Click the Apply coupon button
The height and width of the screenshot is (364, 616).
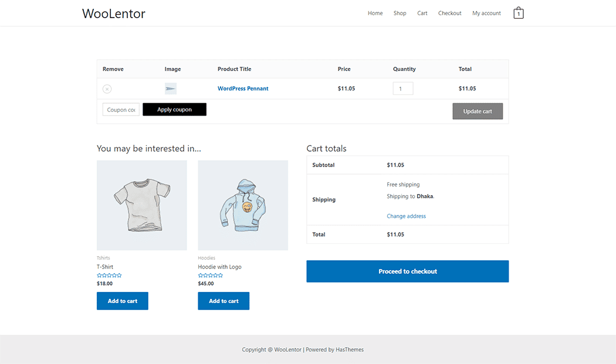(174, 109)
